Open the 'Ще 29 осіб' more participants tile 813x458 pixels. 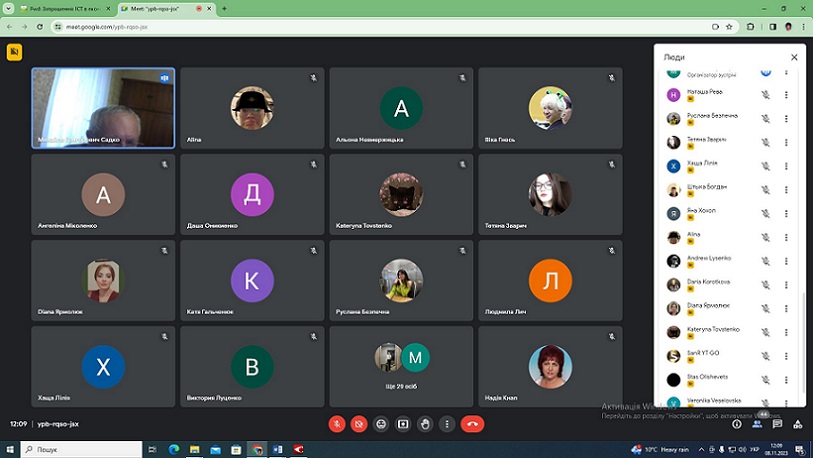click(x=401, y=366)
